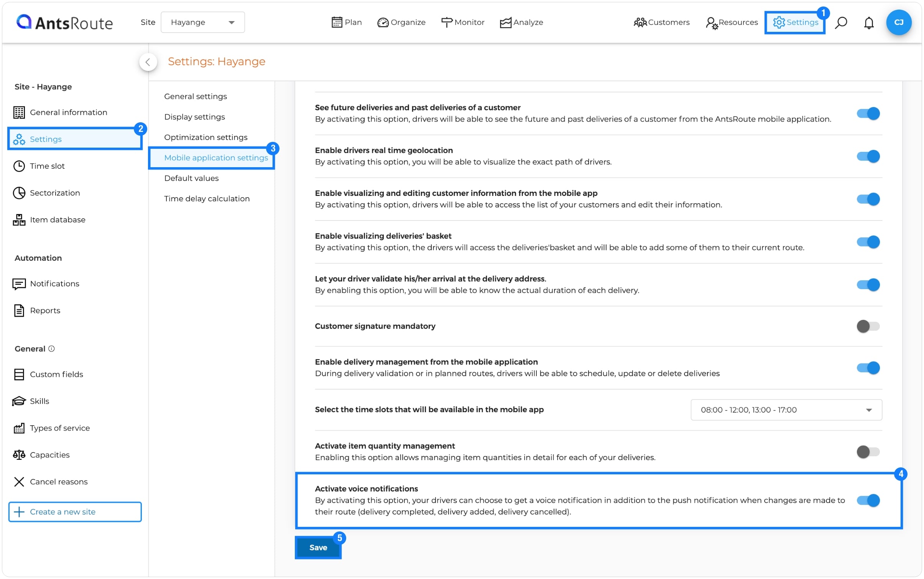
Task: Open the Site Hayange dropdown
Action: point(202,22)
